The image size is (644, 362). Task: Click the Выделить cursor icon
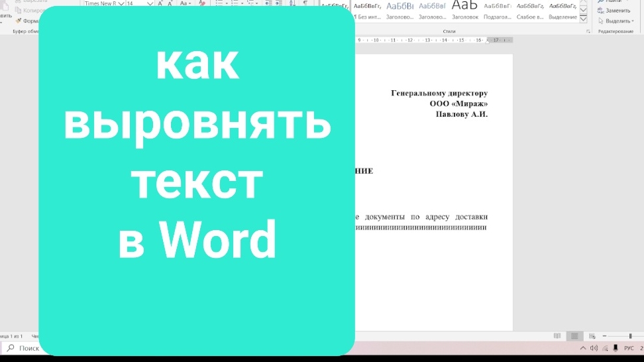(600, 21)
